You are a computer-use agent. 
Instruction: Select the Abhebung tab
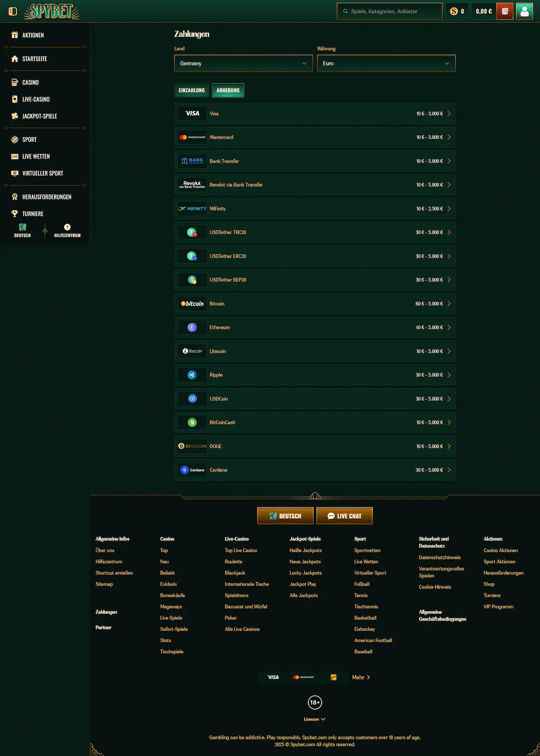[228, 90]
